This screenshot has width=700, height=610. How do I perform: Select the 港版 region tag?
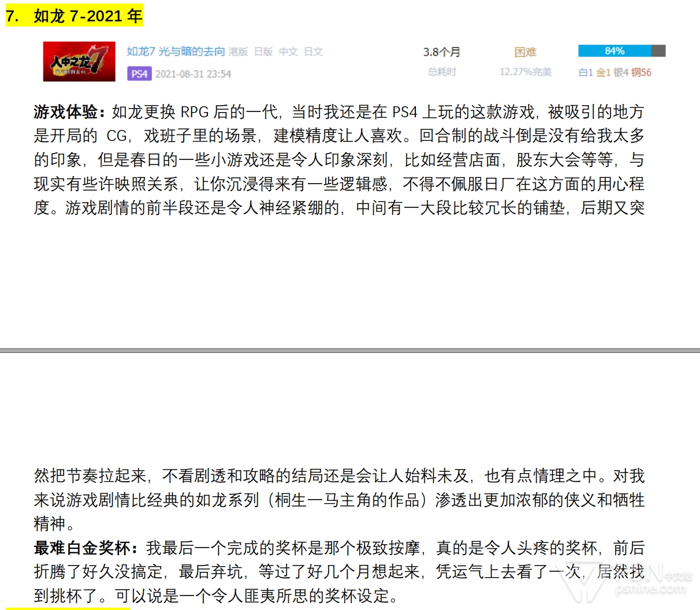click(x=238, y=51)
